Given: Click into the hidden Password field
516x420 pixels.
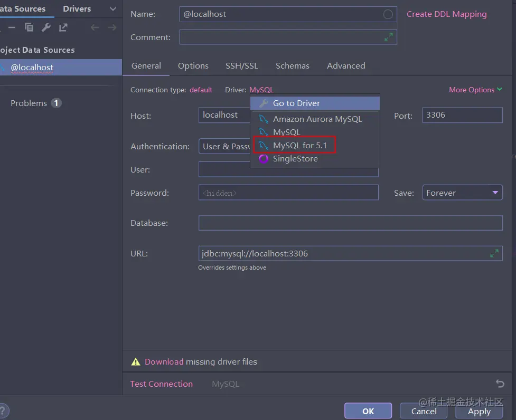Looking at the screenshot, I should [x=288, y=193].
